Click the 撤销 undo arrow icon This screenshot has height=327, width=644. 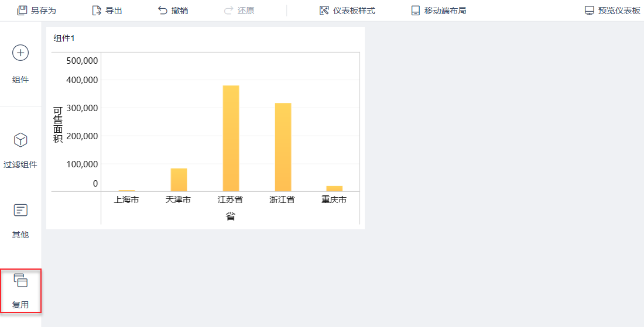coord(163,11)
